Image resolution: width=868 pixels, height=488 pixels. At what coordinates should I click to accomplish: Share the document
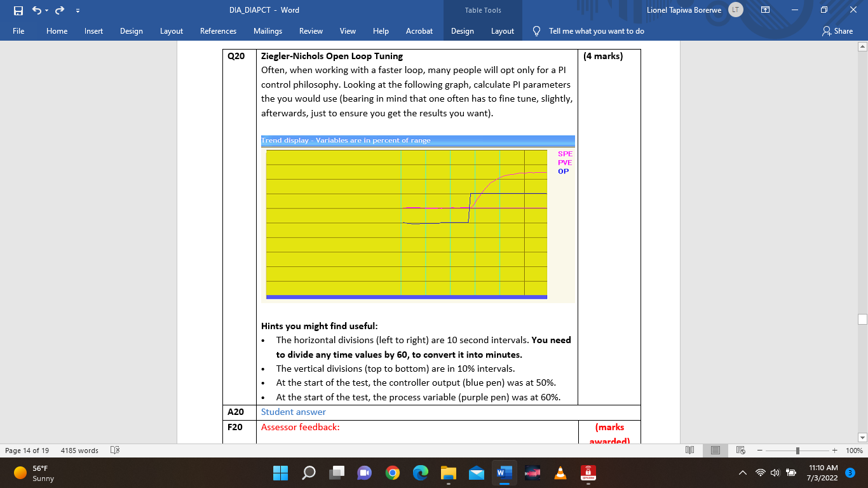[837, 30]
